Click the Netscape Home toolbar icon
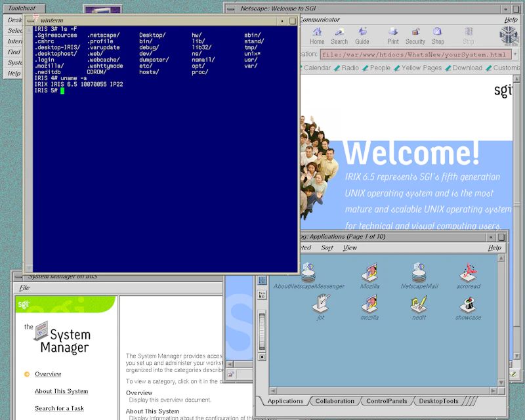The width and height of the screenshot is (525, 420). click(317, 36)
